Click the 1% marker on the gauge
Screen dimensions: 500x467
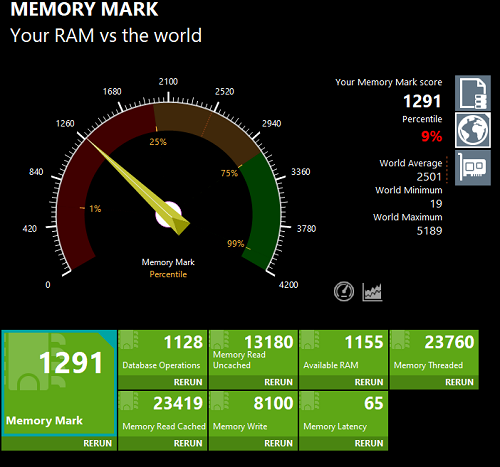coord(95,209)
